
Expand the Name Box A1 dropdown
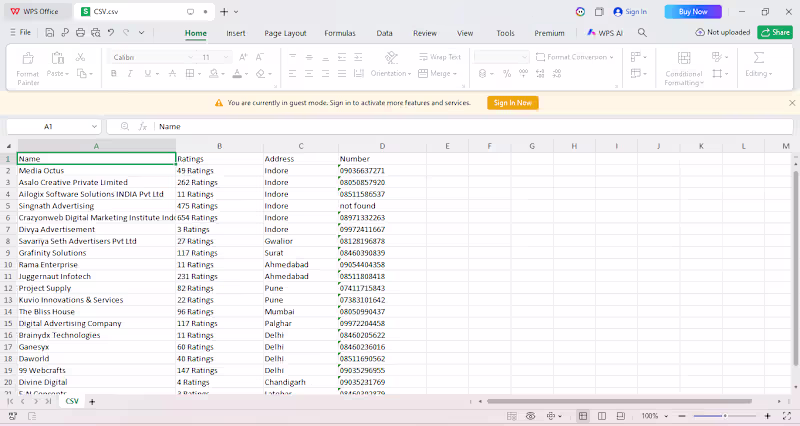(x=94, y=127)
